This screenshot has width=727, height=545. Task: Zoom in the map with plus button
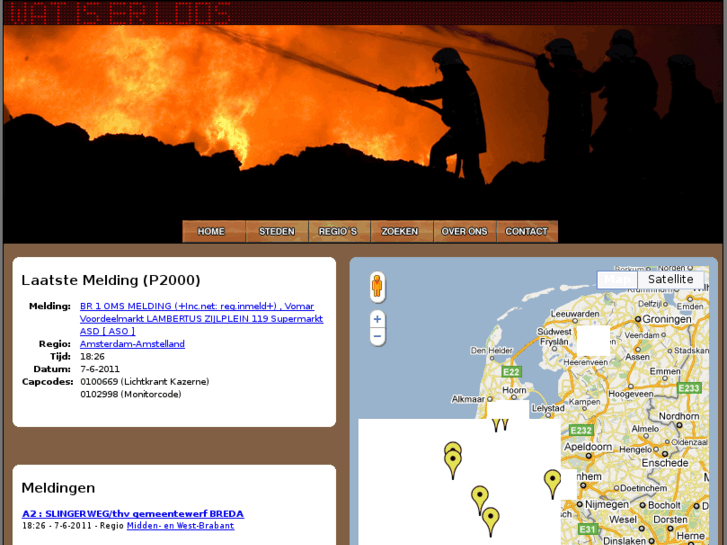(x=377, y=319)
